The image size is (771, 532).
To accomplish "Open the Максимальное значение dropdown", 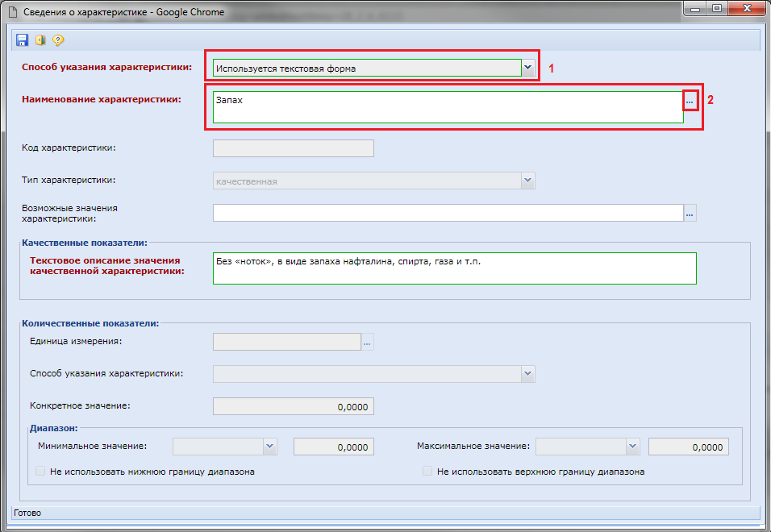I will coord(633,447).
